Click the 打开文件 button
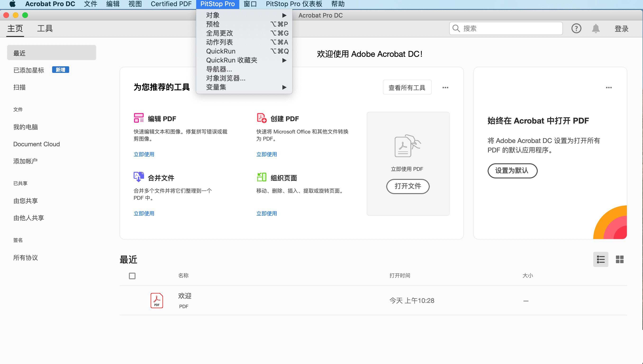This screenshot has height=364, width=643. 408,186
